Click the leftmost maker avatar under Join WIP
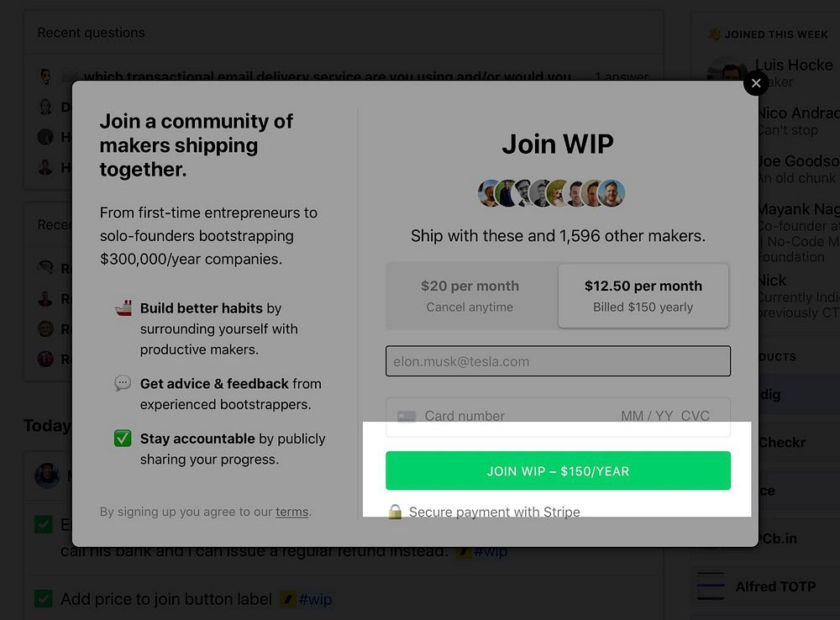Viewport: 840px width, 620px height. coord(491,193)
